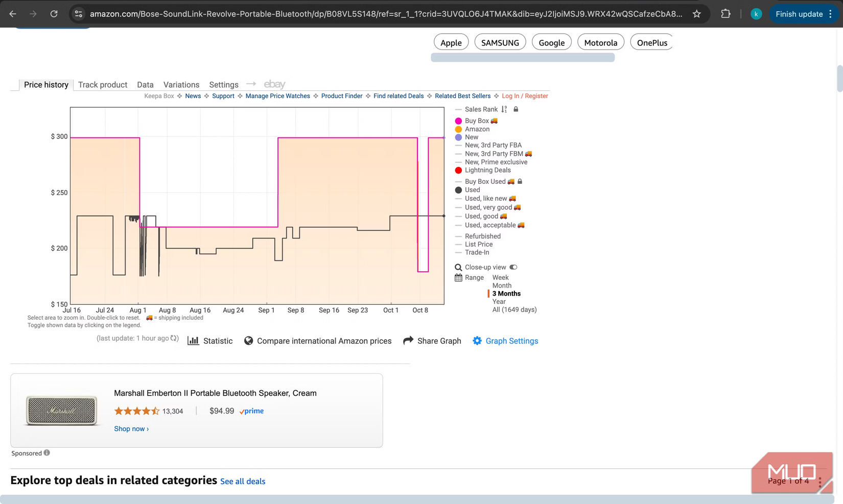
Task: Open the profile avatar menu
Action: 756,14
